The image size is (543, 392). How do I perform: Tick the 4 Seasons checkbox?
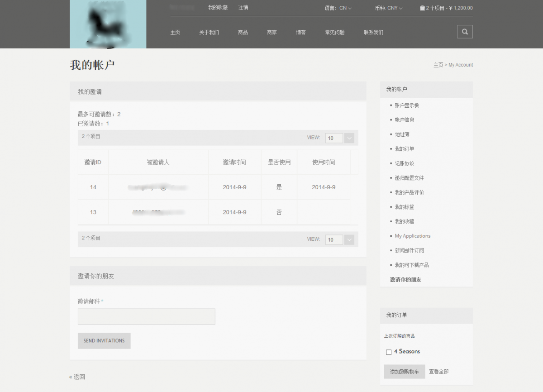click(x=389, y=352)
